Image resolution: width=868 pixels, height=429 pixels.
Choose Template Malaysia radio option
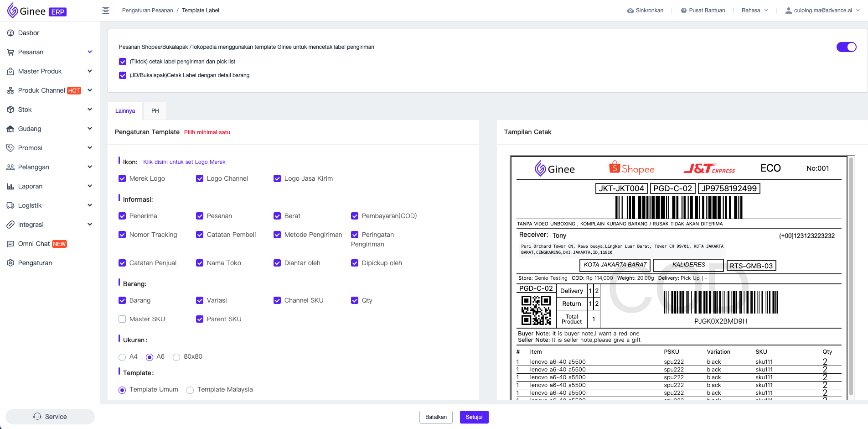click(190, 390)
